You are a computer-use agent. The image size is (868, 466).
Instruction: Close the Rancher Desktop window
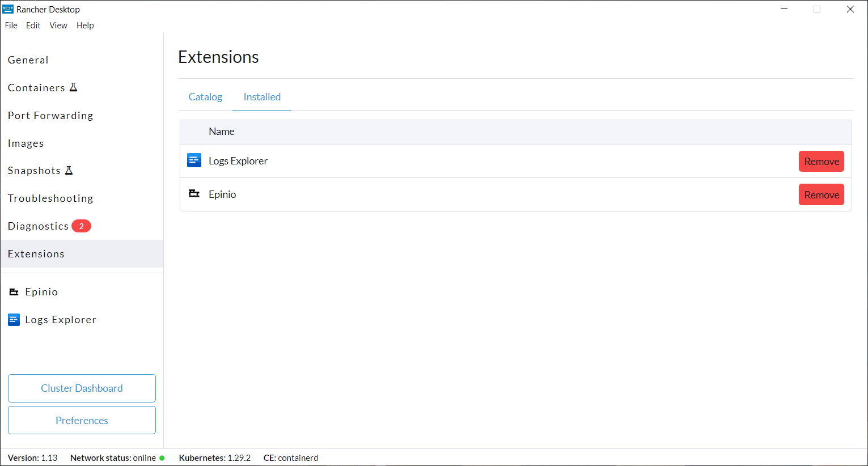click(850, 9)
